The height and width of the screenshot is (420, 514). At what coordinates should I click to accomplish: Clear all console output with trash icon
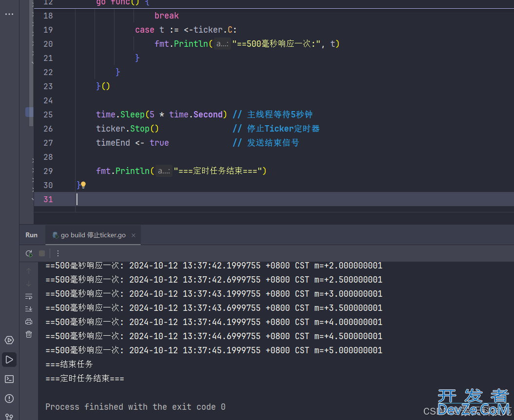tap(29, 334)
